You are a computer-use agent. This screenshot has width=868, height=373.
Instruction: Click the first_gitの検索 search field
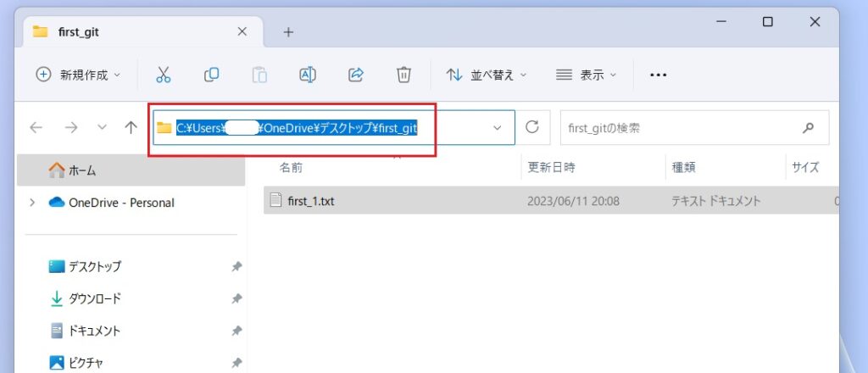(678, 127)
